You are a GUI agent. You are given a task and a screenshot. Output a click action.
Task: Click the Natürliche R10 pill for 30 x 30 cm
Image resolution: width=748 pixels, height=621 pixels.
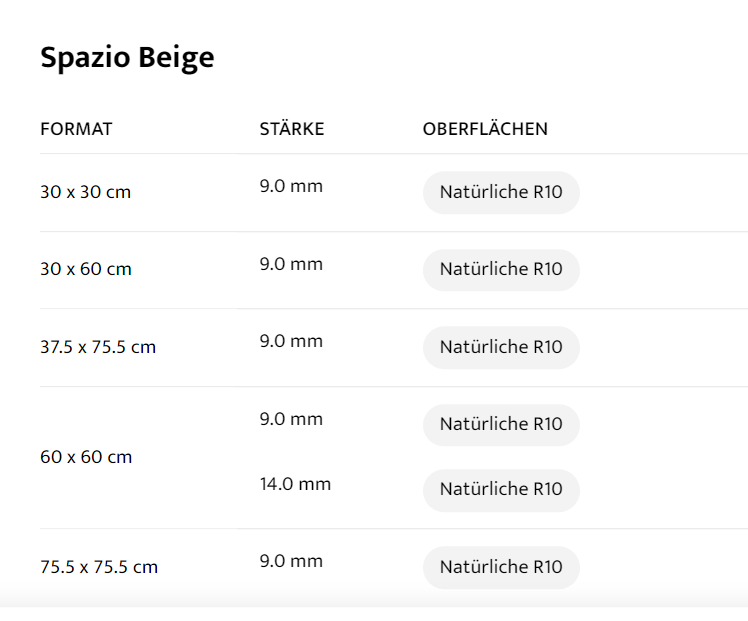501,192
